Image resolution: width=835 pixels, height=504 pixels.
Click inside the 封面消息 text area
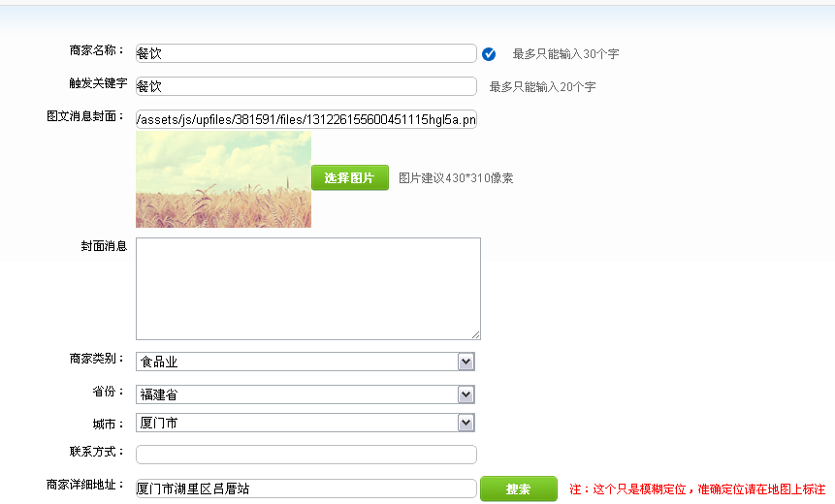(x=307, y=288)
